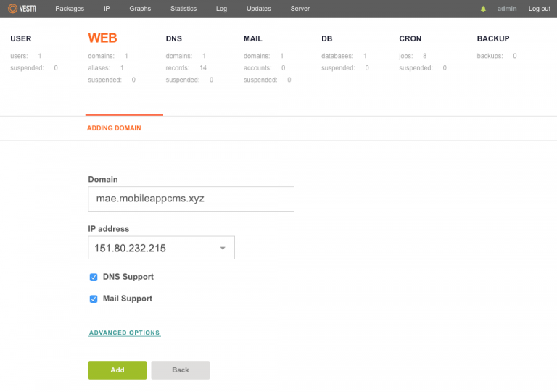Screen dimensions: 557x392
Task: Navigate to the Updates page
Action: pos(258,9)
